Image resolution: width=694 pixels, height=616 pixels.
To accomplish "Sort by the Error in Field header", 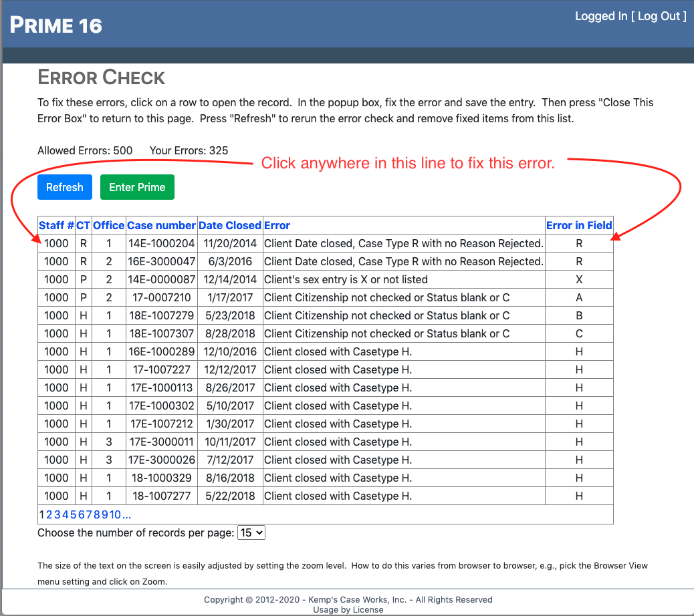I will [x=579, y=225].
